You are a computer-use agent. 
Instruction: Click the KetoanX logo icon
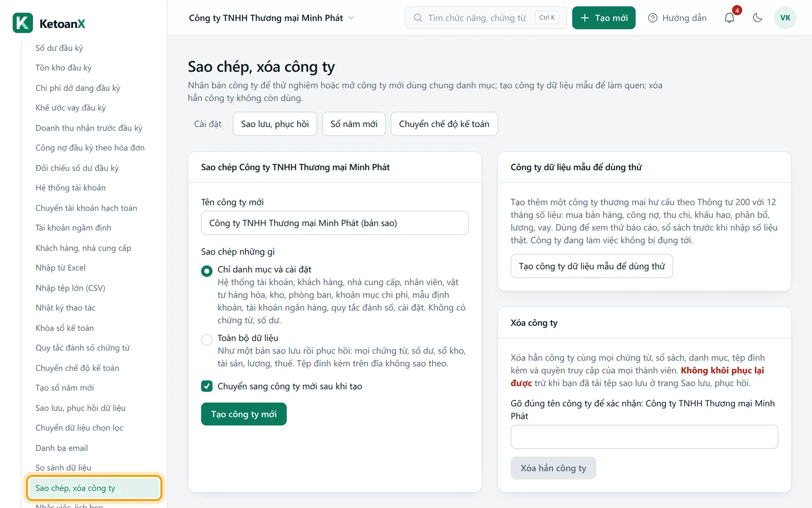pos(23,23)
